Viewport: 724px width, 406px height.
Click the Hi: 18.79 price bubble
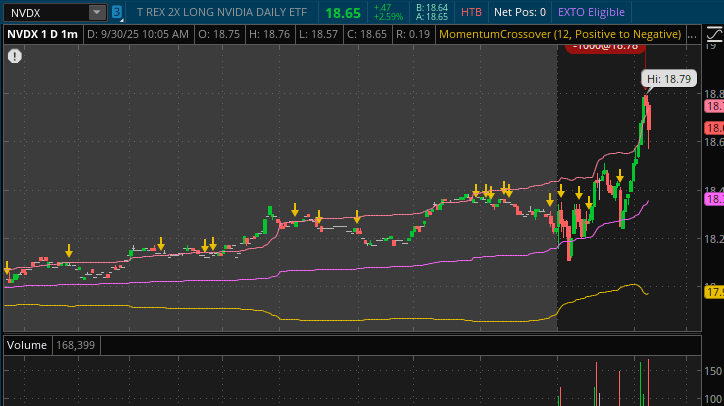(669, 79)
